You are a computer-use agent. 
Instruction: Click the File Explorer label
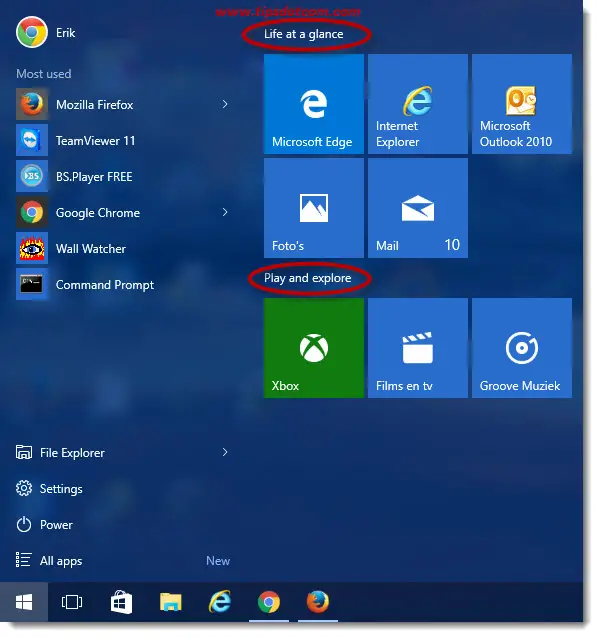pyautogui.click(x=72, y=453)
